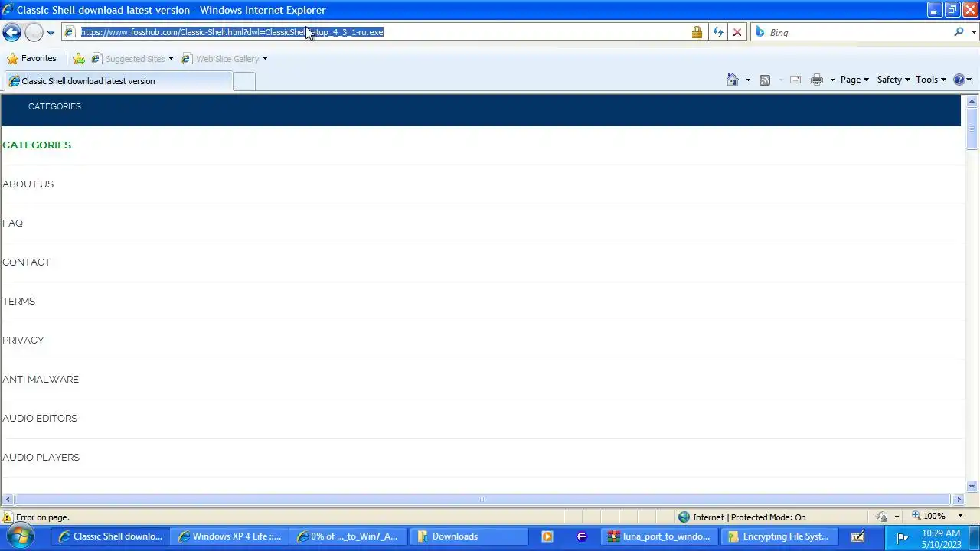Viewport: 980px width, 551px height.
Task: Select the Classic Shell download latest version tab
Action: (116, 81)
